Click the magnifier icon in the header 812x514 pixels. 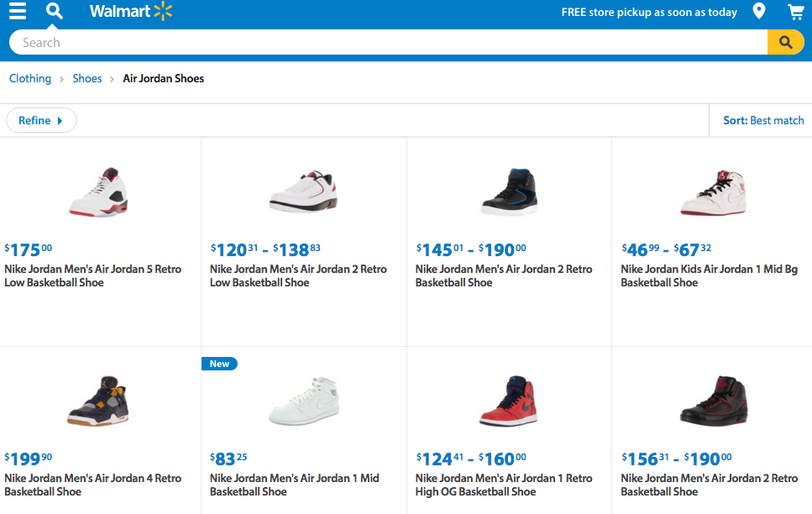point(55,12)
